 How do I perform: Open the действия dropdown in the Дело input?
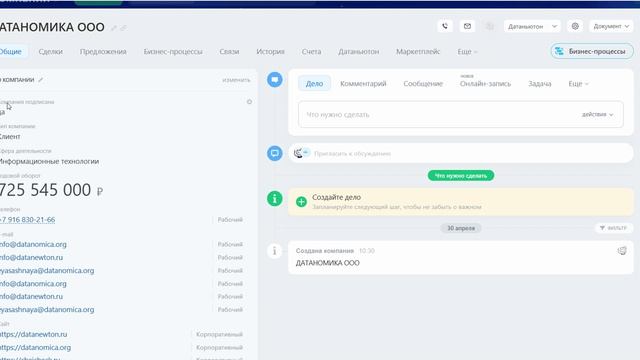(597, 115)
